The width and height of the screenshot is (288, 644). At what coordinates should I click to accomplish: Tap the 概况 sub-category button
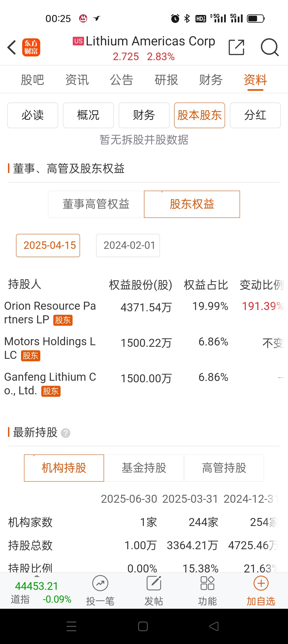[x=88, y=115]
